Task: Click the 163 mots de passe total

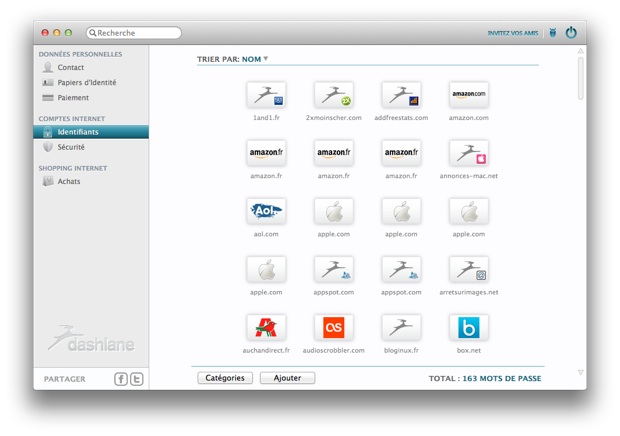Action: [502, 378]
